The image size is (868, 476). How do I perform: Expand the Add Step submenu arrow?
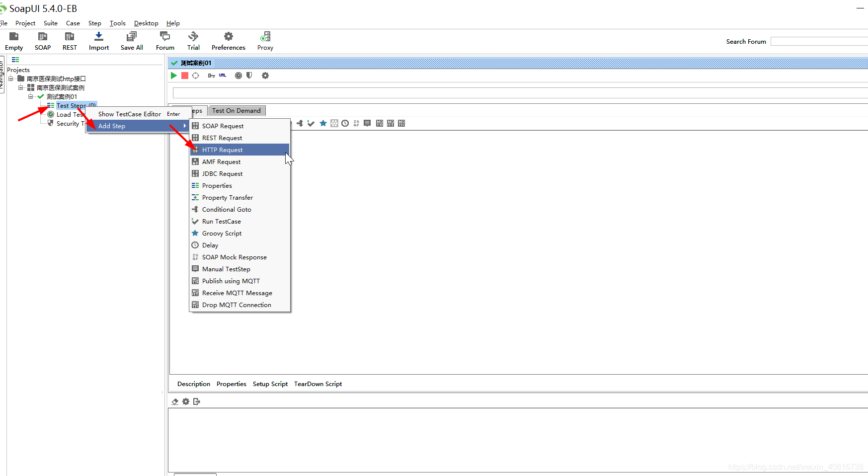[x=185, y=126]
